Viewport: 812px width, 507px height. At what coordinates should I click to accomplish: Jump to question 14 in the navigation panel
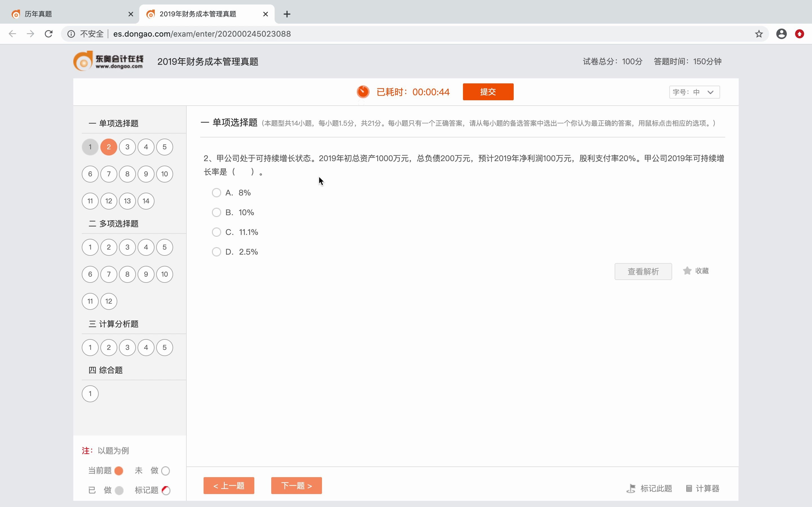tap(145, 201)
